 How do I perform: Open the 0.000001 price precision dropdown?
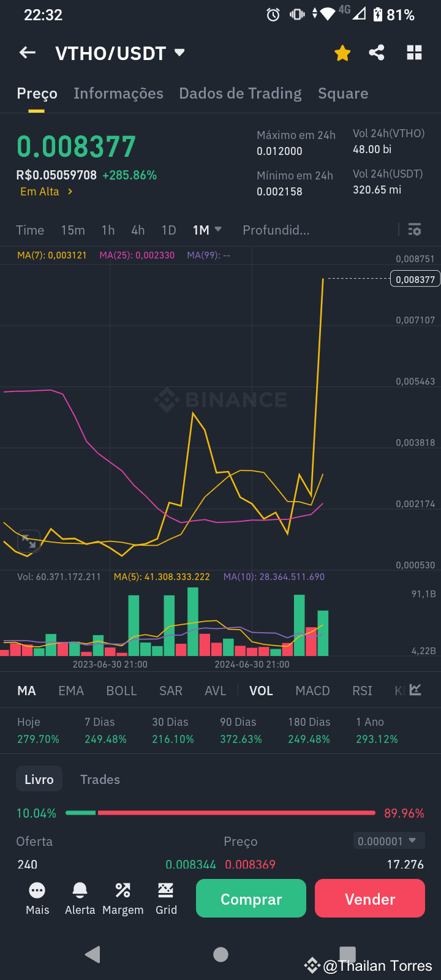click(389, 841)
